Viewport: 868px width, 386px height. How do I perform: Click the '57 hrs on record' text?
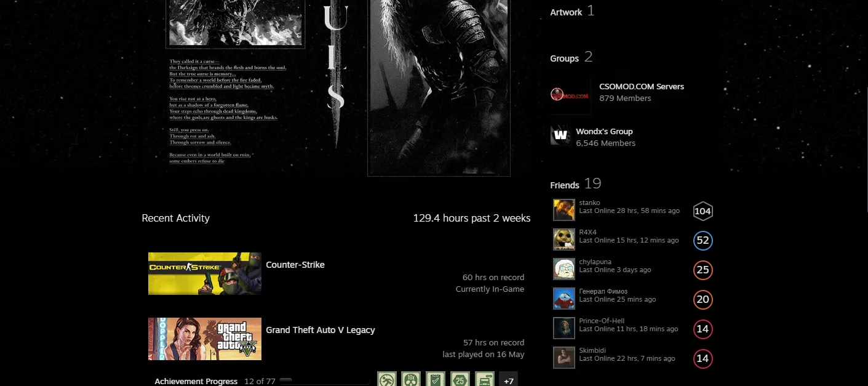pos(493,343)
